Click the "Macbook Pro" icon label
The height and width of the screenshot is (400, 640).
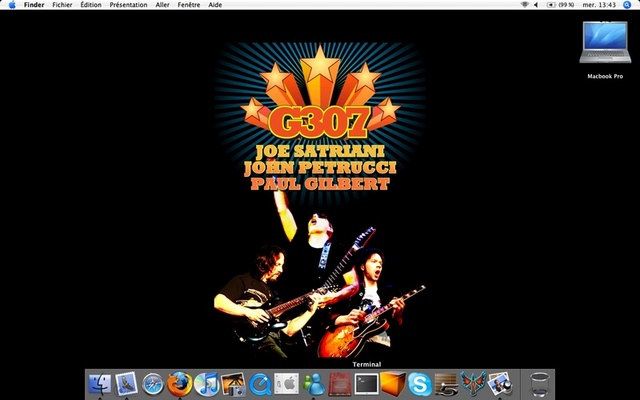[605, 76]
